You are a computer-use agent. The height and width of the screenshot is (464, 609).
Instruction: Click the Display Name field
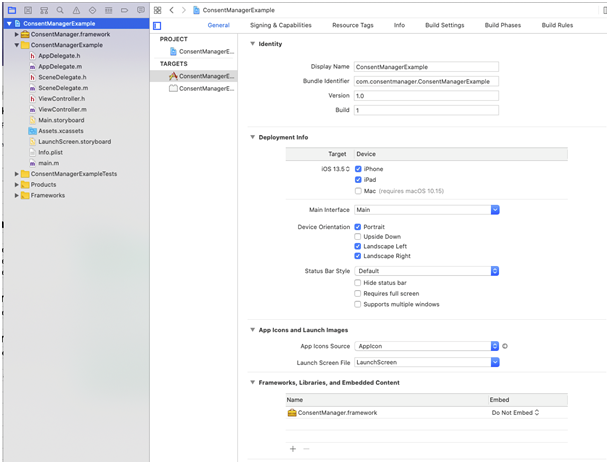coord(426,67)
